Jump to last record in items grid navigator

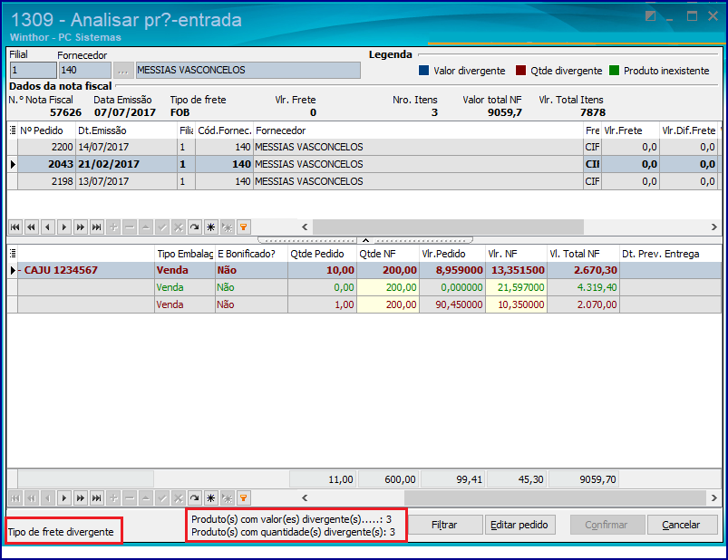pyautogui.click(x=97, y=497)
